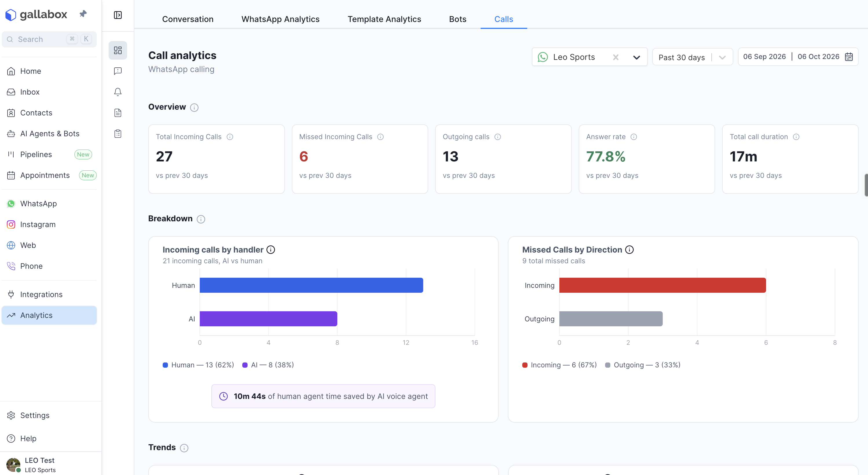Open the notification bell icon

[118, 92]
